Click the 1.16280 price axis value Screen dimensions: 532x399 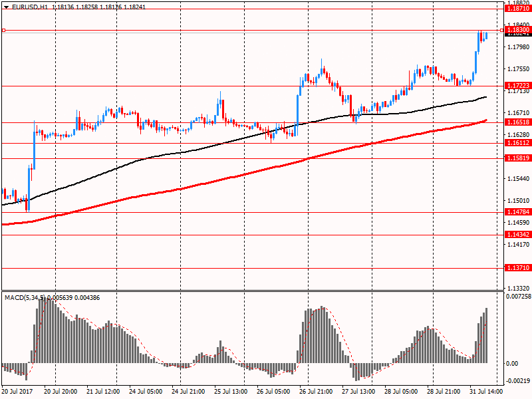(518, 135)
